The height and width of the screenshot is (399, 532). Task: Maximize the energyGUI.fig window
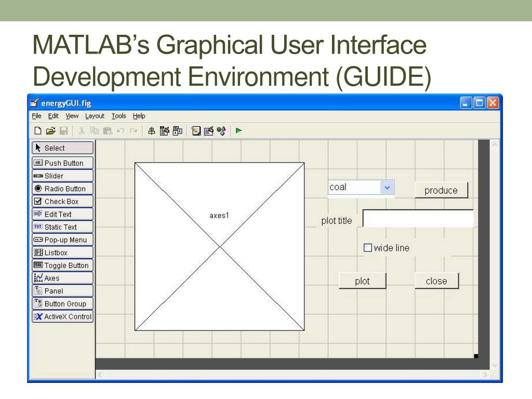pos(479,103)
